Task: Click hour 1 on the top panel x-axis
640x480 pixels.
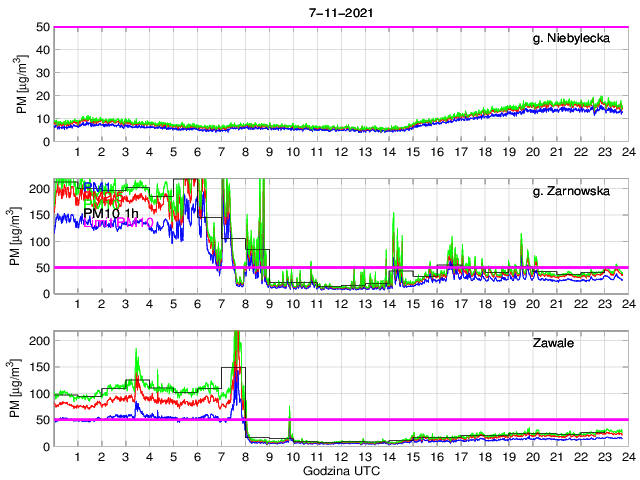Action: tap(78, 152)
